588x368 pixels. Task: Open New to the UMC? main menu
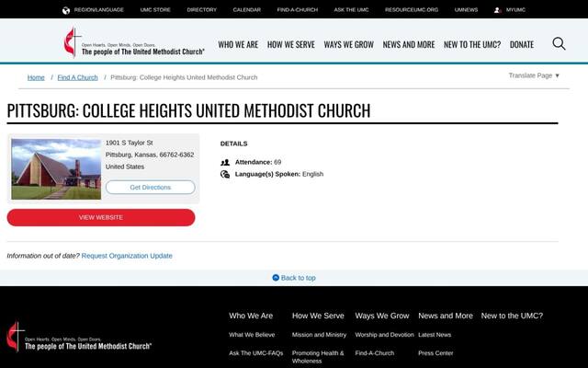point(472,44)
